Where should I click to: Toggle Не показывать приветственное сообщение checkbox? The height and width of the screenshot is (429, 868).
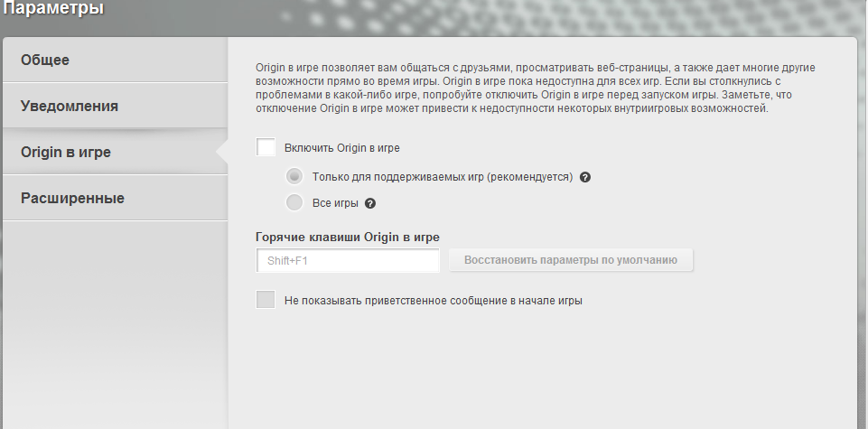click(x=266, y=300)
